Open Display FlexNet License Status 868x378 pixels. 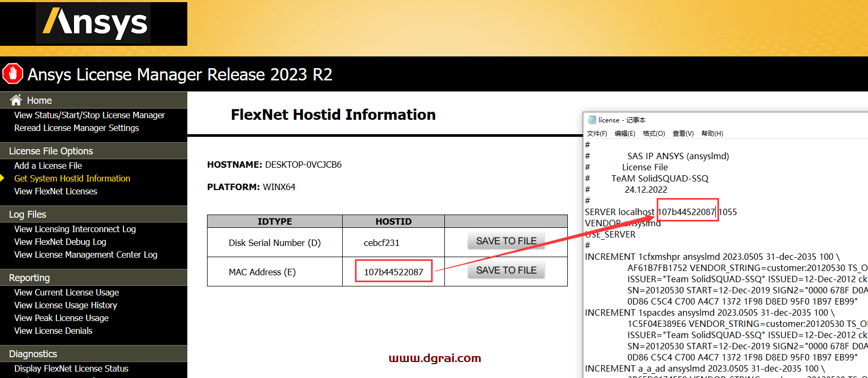click(71, 368)
